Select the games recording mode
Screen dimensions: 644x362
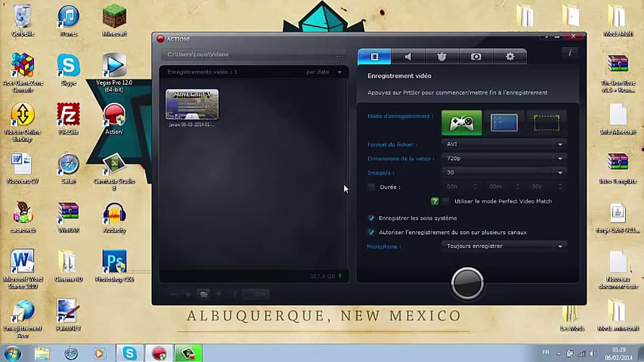462,123
